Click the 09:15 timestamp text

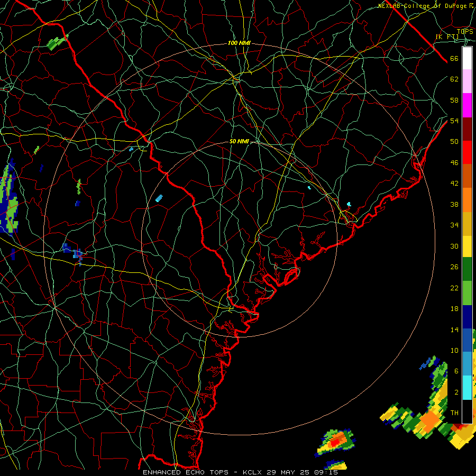click(x=325, y=472)
